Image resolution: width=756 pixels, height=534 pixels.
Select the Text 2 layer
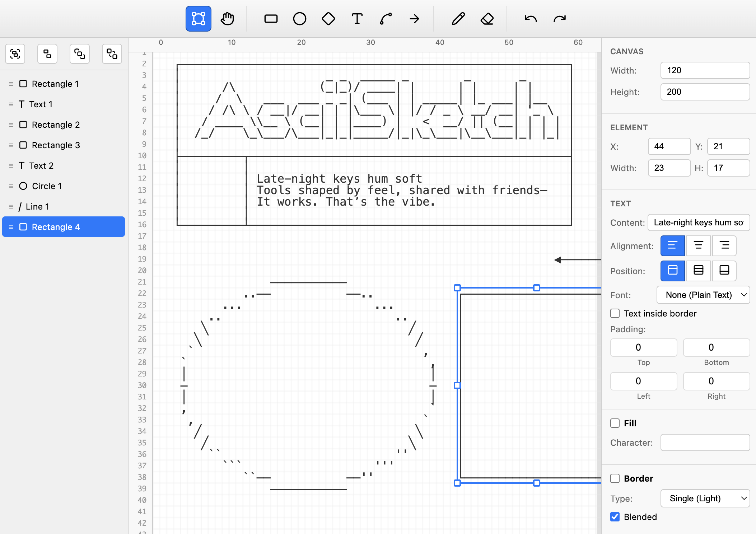[x=41, y=165]
